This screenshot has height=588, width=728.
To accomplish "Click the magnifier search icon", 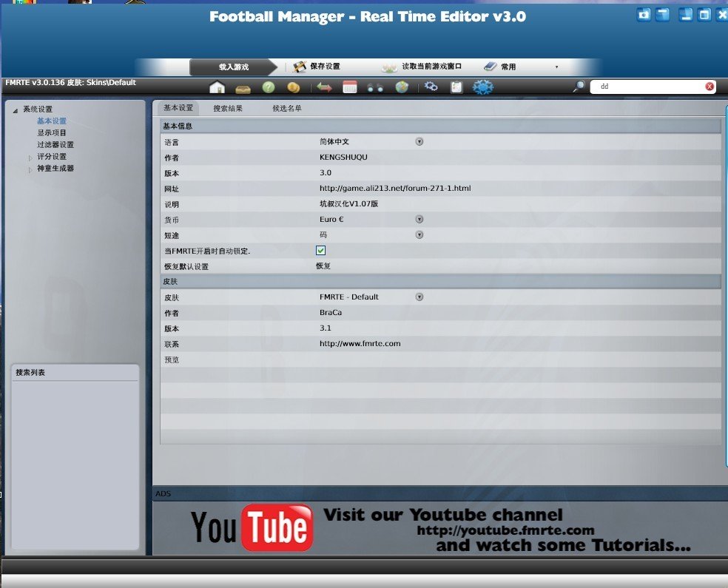I will click(x=579, y=87).
